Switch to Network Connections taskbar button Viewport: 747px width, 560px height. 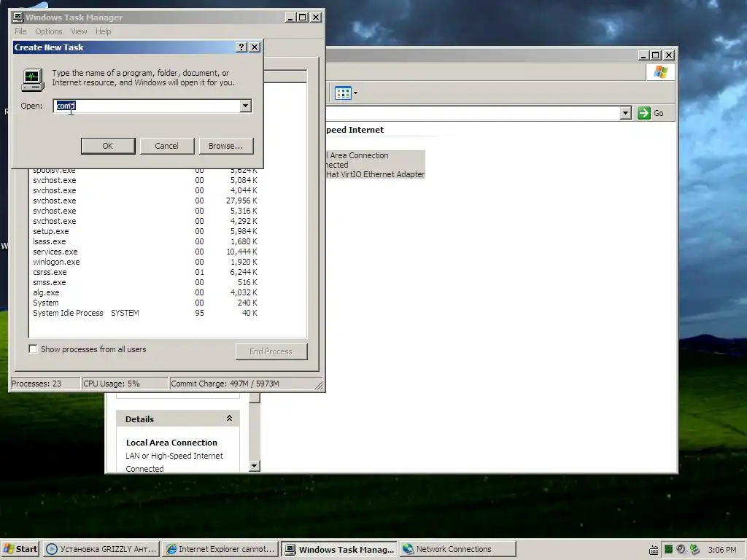point(458,549)
